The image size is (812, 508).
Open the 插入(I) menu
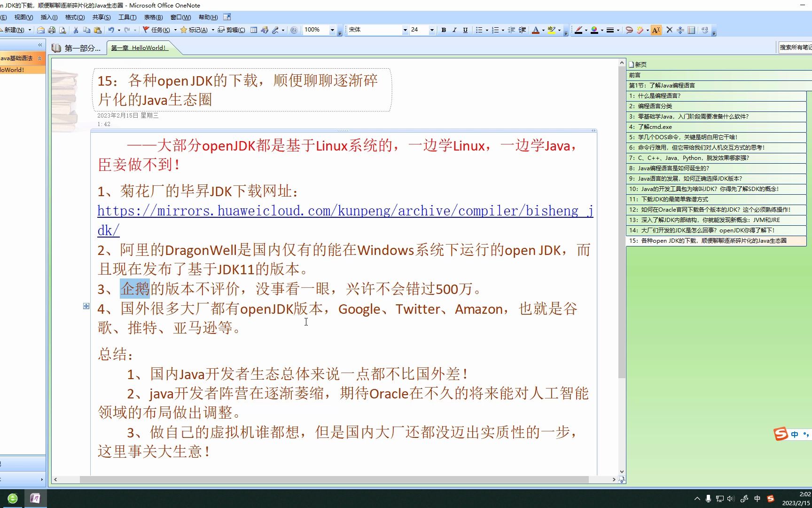(x=49, y=17)
